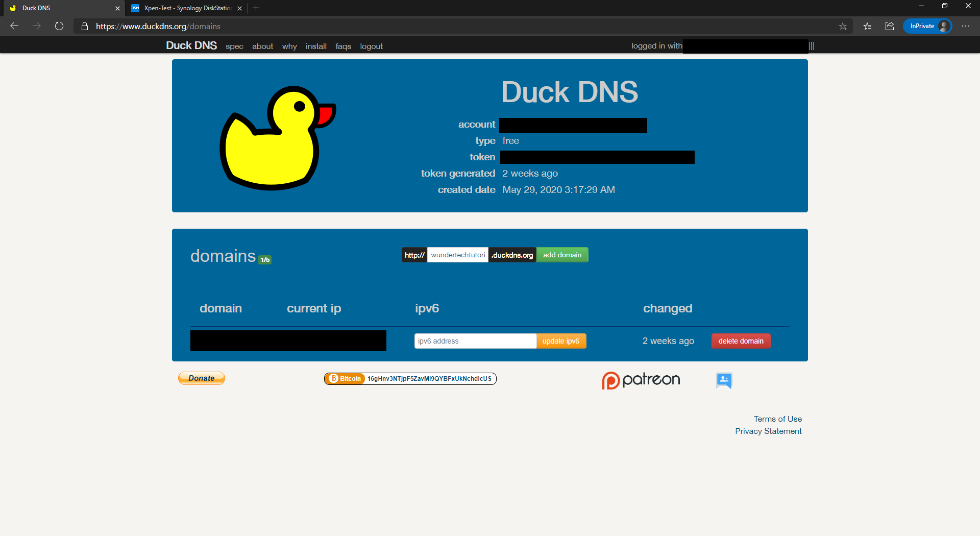
Task: Open the favorites list icon
Action: click(867, 26)
